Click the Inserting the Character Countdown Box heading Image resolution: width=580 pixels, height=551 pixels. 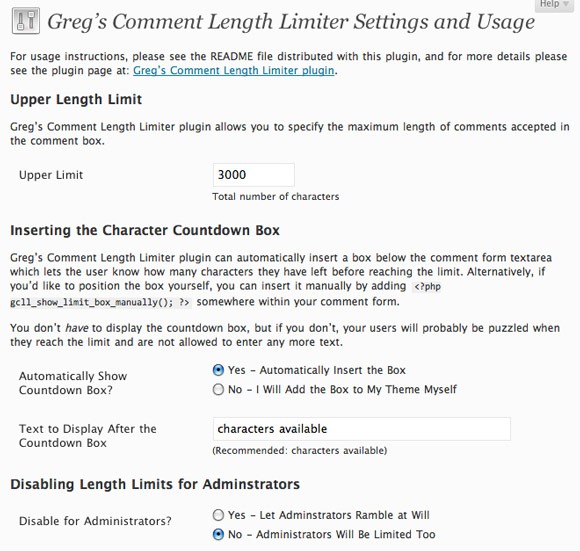pyautogui.click(x=145, y=230)
